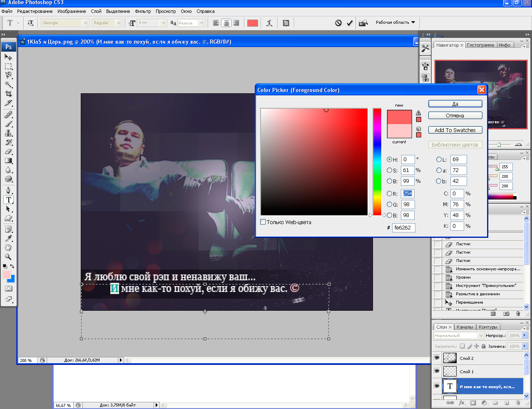Hide layer 'Слой 2' via eye icon
Viewport: 532px width, 409px height.
[437, 358]
